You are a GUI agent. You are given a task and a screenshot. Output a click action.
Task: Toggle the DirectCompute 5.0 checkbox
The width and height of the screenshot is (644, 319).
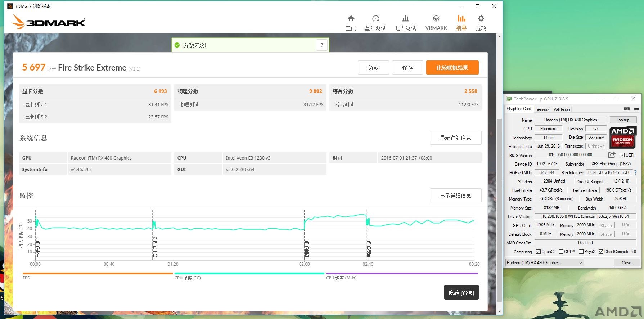coord(601,252)
